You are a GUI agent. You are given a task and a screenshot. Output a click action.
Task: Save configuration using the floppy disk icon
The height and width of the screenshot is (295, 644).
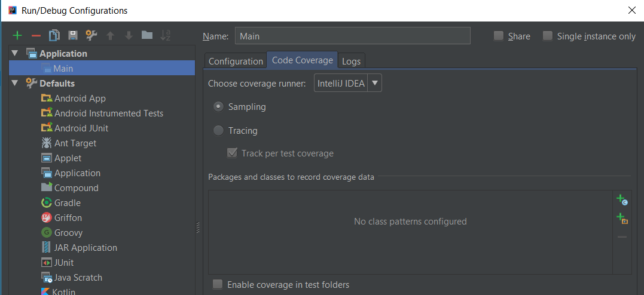point(73,36)
